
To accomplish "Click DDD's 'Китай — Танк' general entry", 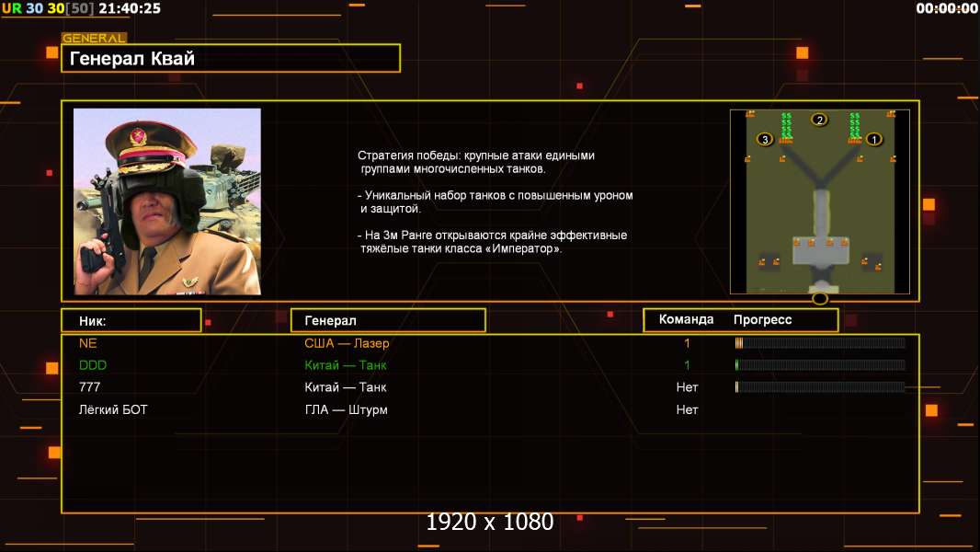I will pos(346,365).
